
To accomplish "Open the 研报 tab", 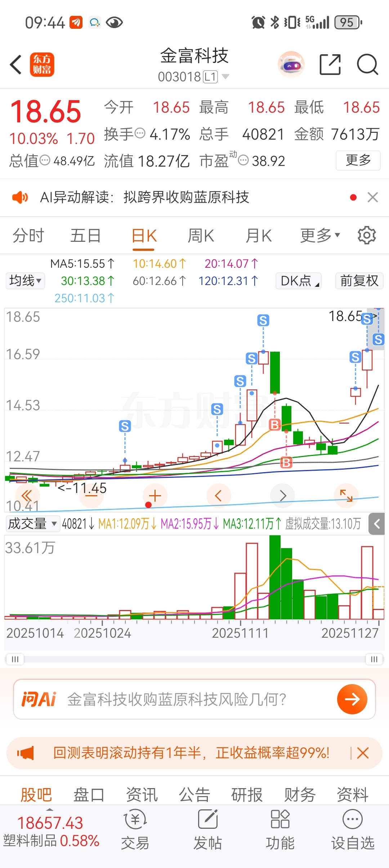I will 247,795.
